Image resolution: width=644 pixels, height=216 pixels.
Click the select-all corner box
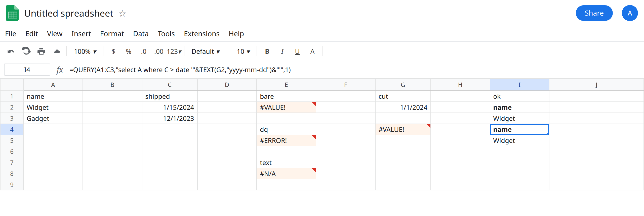click(x=12, y=85)
